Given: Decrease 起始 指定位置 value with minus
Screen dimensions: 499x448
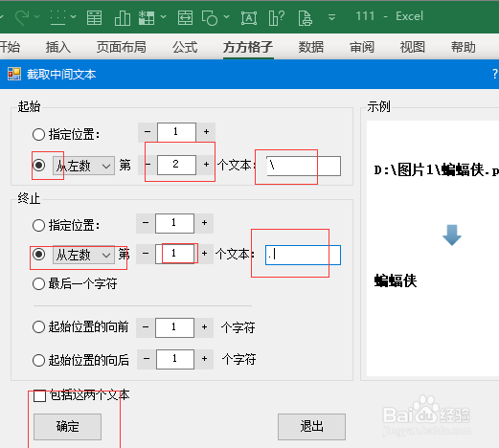Looking at the screenshot, I should tap(147, 132).
